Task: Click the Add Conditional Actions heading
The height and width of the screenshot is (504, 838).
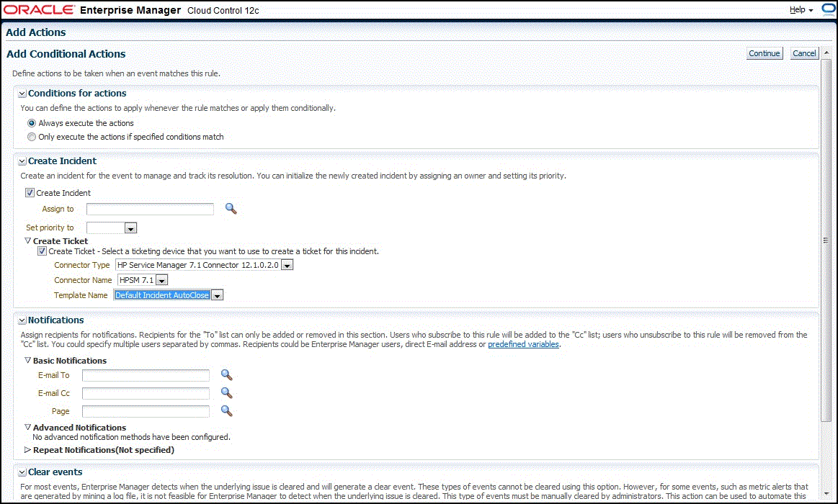Action: coord(66,54)
